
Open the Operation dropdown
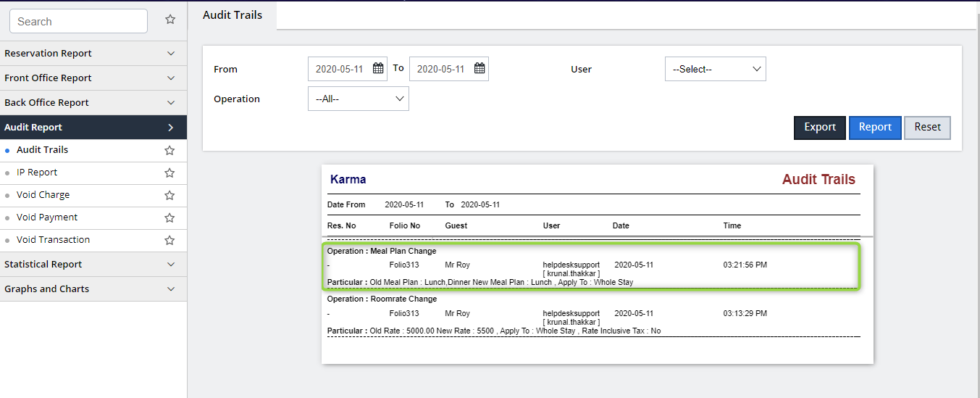coord(358,99)
